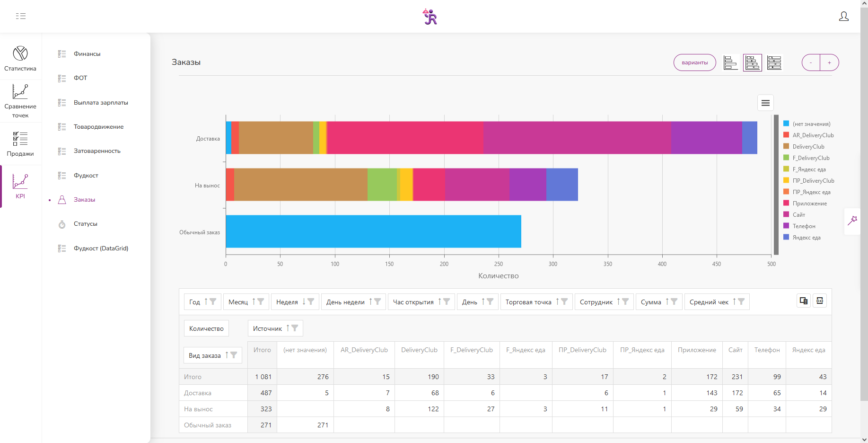Open filter for Неделя field
Image resolution: width=868 pixels, height=443 pixels.
point(311,301)
